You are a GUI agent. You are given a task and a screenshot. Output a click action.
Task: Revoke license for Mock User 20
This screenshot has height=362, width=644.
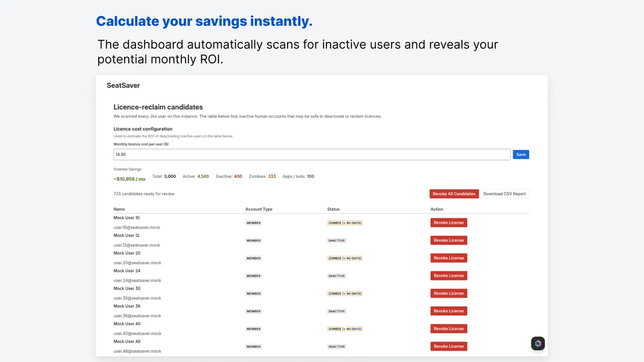click(449, 258)
